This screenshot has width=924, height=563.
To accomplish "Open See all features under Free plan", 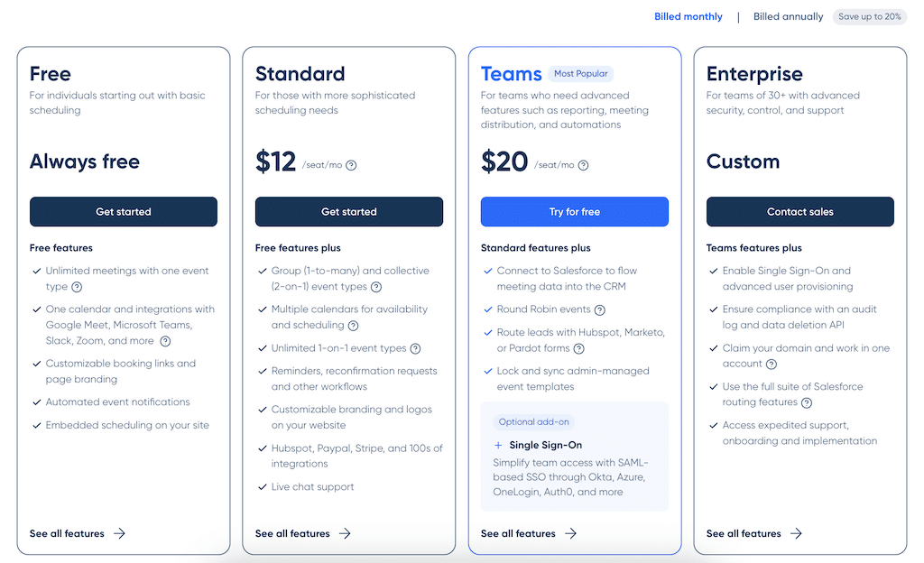I will [77, 533].
